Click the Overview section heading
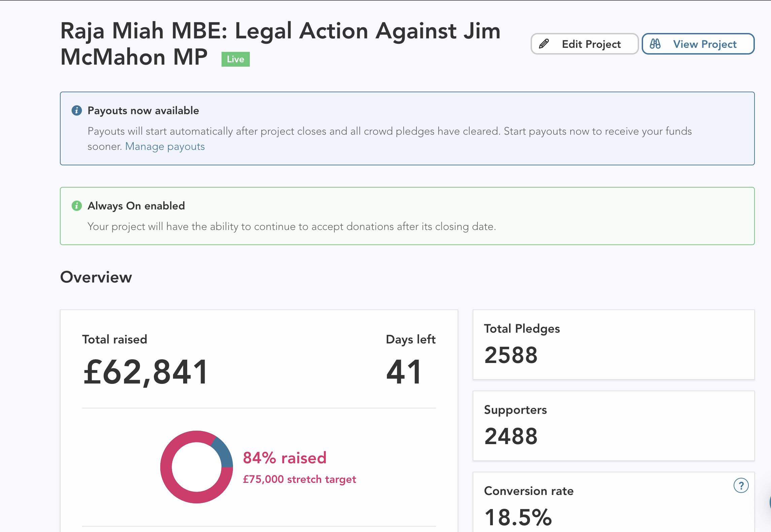This screenshot has width=771, height=532. [x=96, y=277]
